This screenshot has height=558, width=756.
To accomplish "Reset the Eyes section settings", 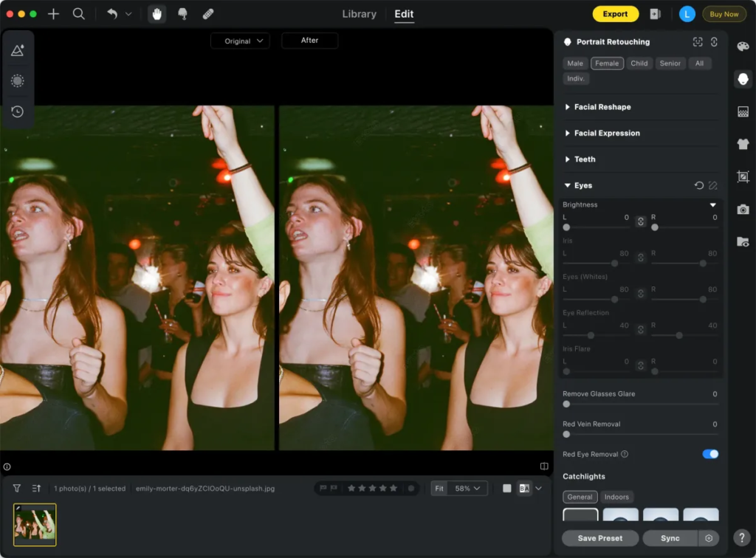I will click(698, 185).
